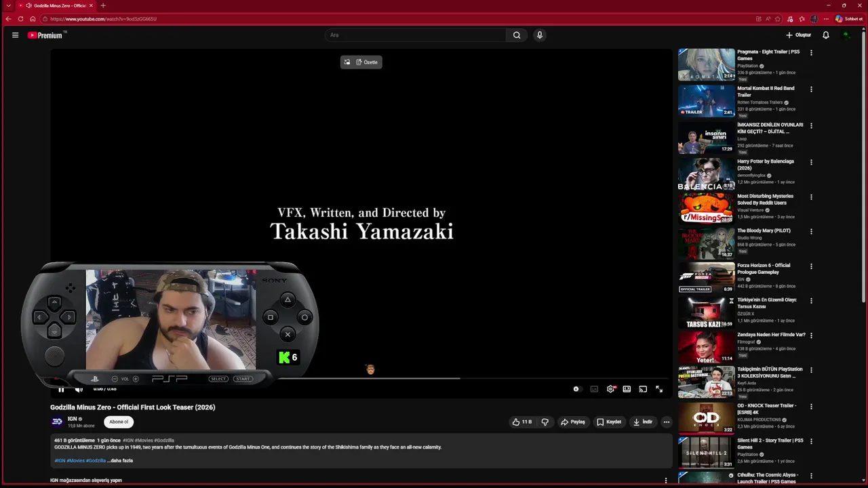The width and height of the screenshot is (868, 488).
Task: Reload the current page
Action: 20,19
